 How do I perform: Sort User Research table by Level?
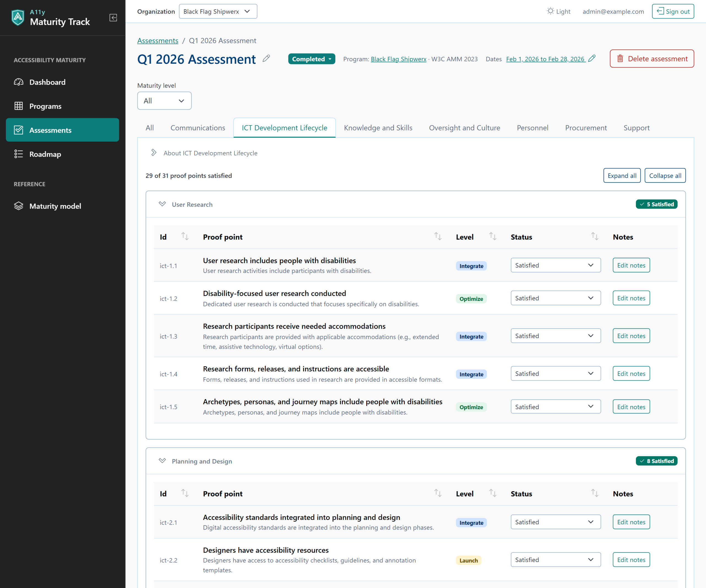[x=493, y=237]
